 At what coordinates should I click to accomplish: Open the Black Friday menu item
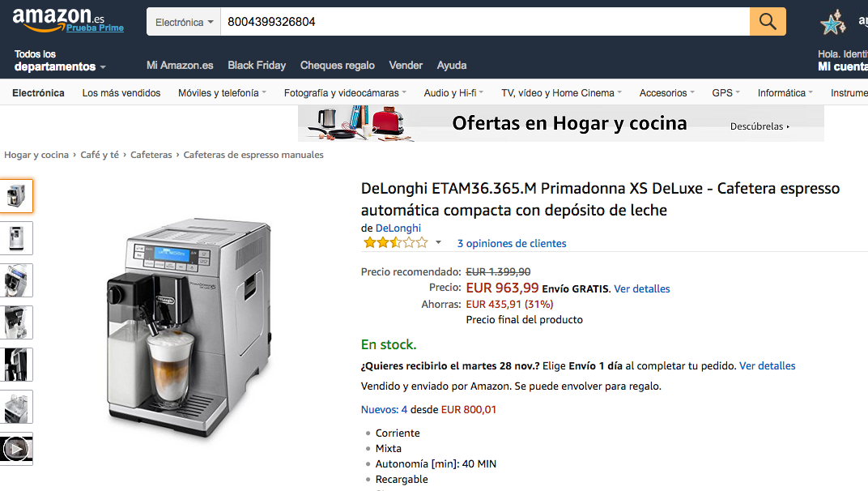pos(257,66)
